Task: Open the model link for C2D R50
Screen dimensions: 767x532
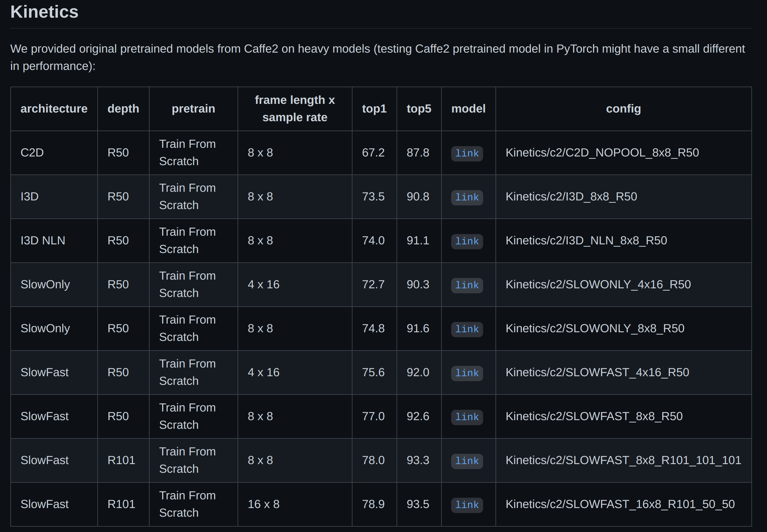Action: [466, 153]
